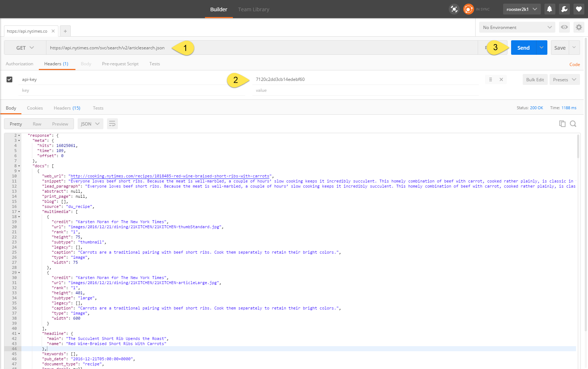This screenshot has height=369, width=588.
Task: Collapse the "multimedia" array on line 17
Action: click(x=19, y=212)
